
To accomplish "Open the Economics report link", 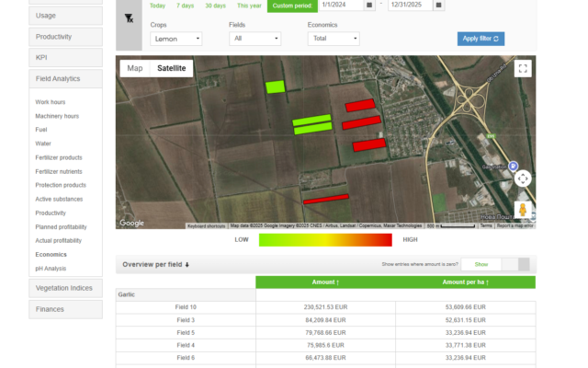I will [x=51, y=255].
